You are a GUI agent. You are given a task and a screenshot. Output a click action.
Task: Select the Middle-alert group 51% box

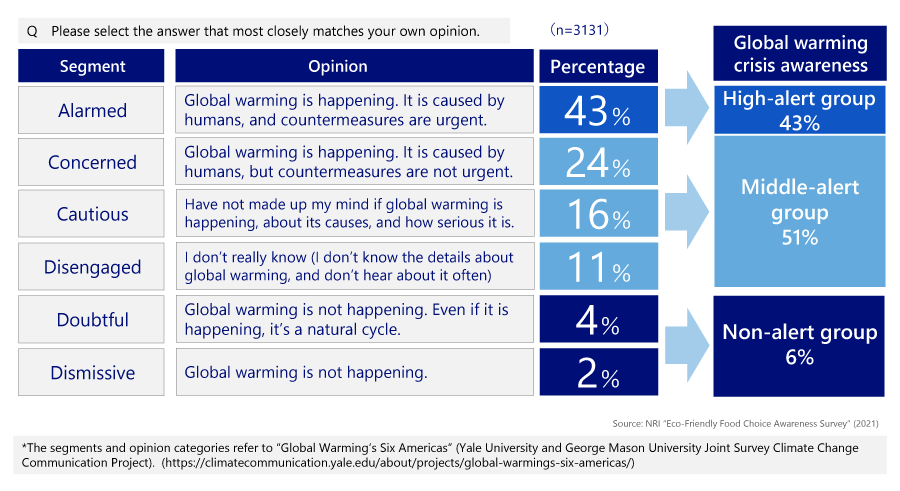(x=799, y=212)
